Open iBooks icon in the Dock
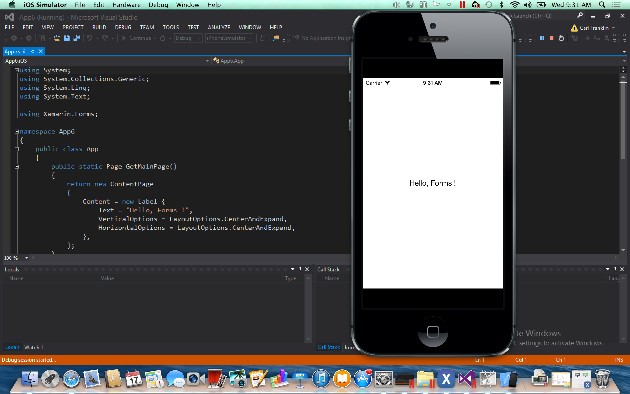 [342, 379]
